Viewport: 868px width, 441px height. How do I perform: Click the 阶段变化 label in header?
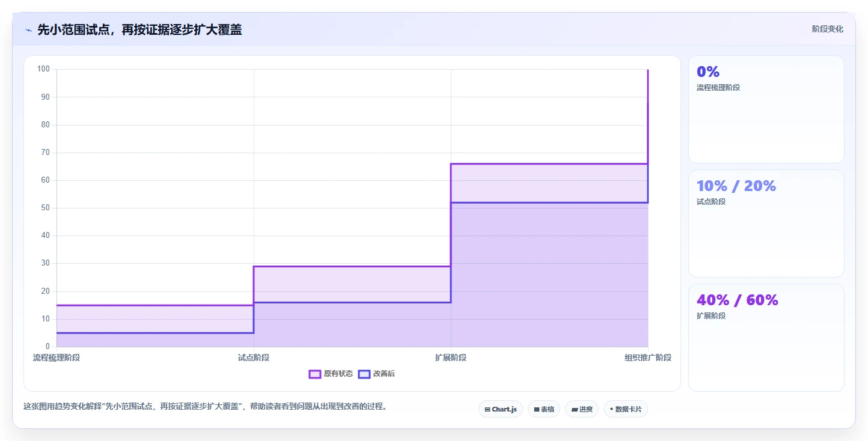click(828, 29)
